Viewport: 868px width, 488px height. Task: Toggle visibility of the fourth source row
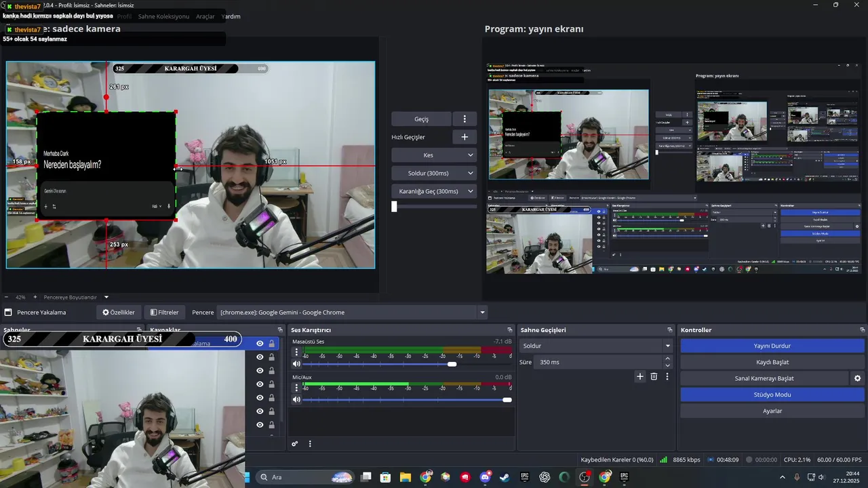(x=260, y=384)
